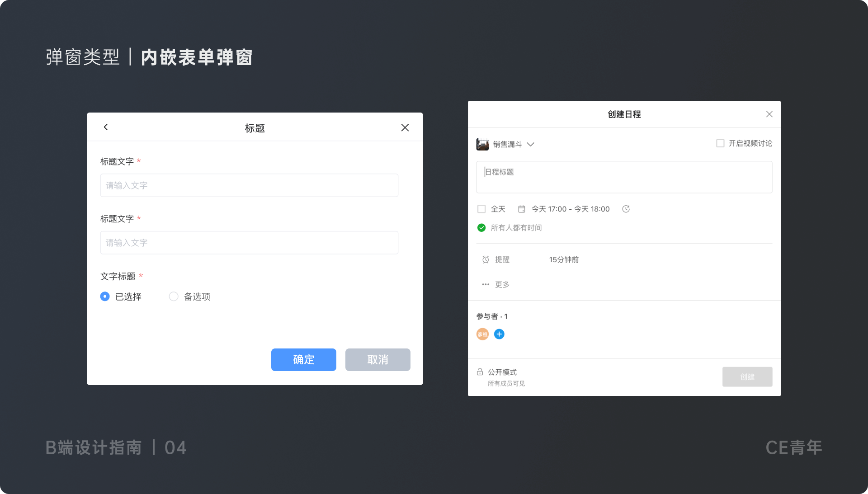Open the 公开模式 visibility setting
The height and width of the screenshot is (494, 868).
pos(502,372)
